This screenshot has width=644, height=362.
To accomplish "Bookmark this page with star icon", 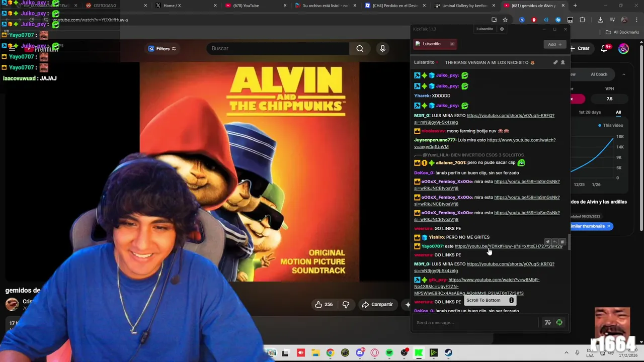I will click(505, 20).
